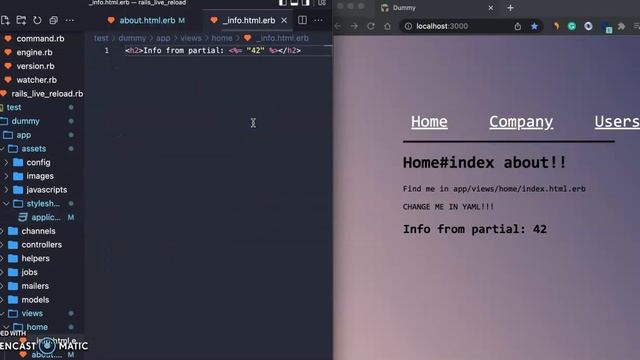
Task: Open the Users link on page
Action: click(617, 122)
